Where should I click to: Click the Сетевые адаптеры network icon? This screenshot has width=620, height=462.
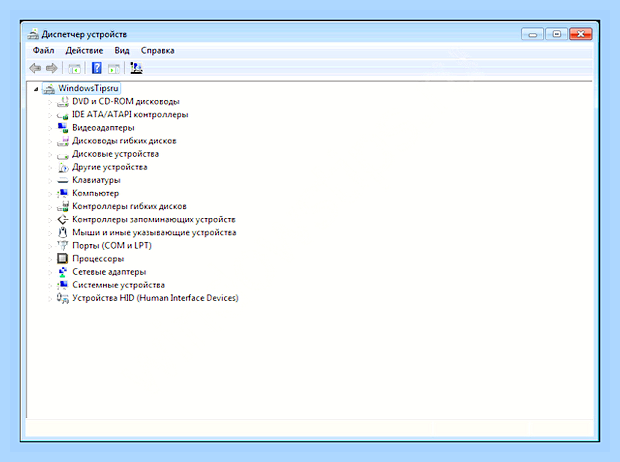(62, 272)
